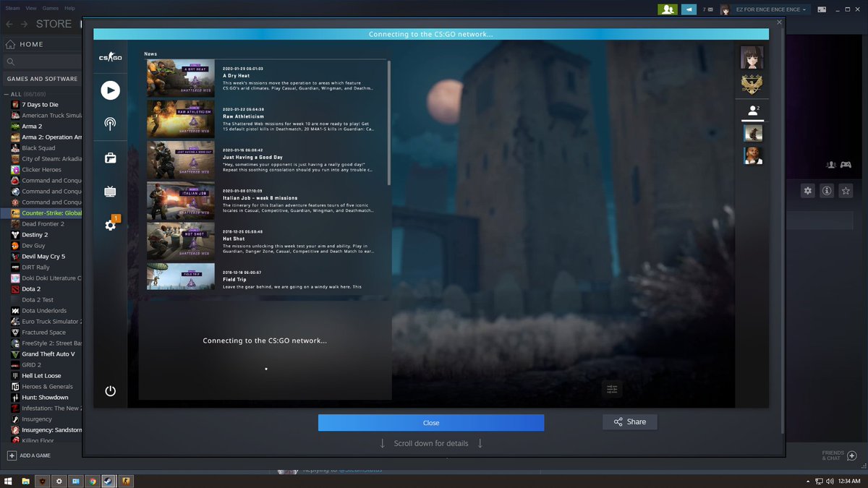This screenshot has height=488, width=868.
Task: Open the View menu
Action: coord(31,8)
